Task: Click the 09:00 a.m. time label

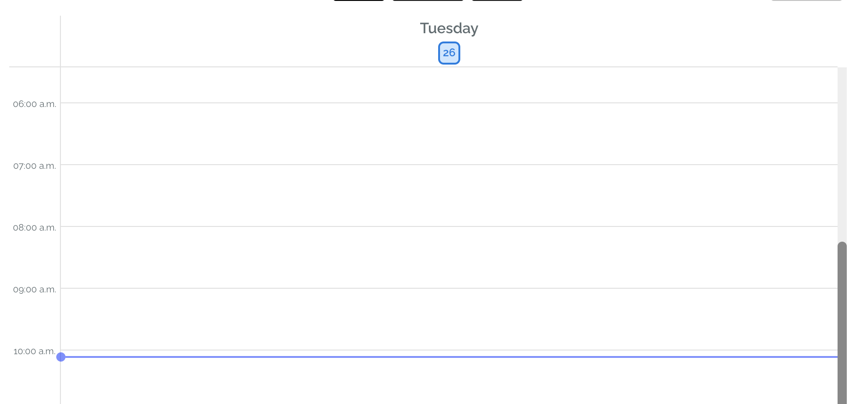Action: (35, 290)
